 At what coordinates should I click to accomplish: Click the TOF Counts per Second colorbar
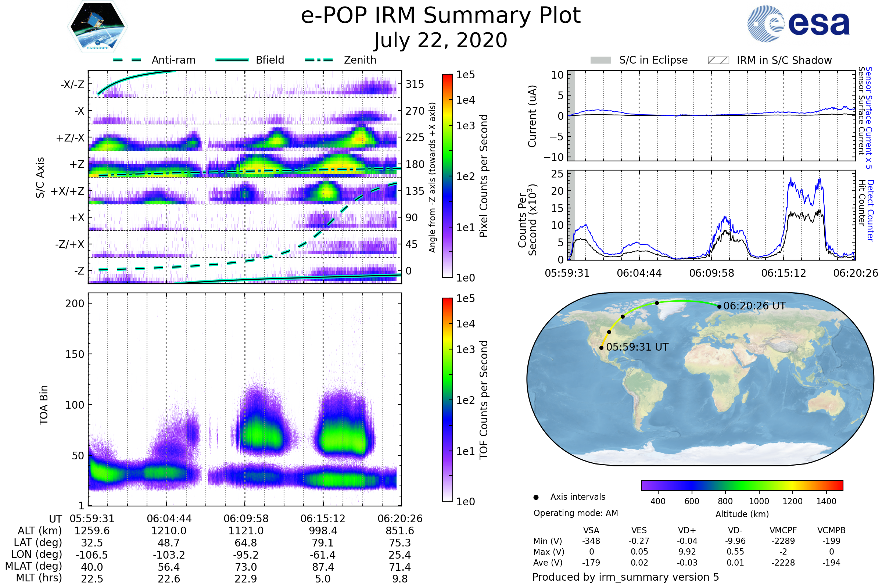tap(447, 399)
